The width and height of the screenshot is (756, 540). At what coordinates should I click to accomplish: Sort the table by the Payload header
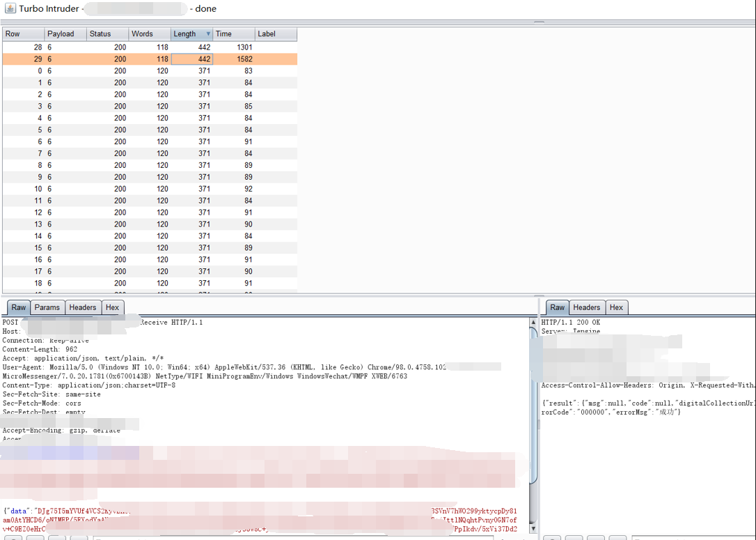[x=65, y=33]
